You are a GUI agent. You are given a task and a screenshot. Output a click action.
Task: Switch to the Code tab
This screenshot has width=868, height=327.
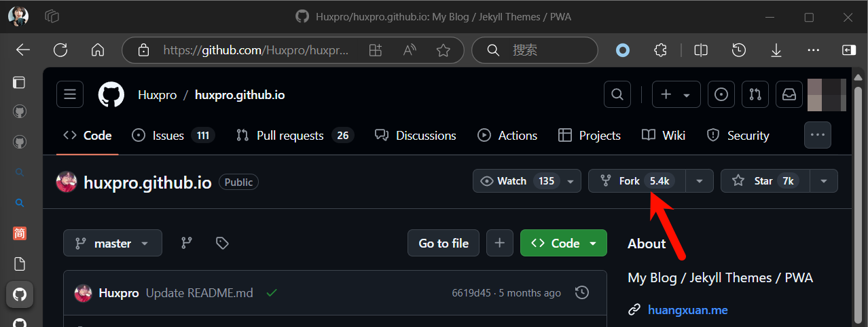(x=88, y=136)
